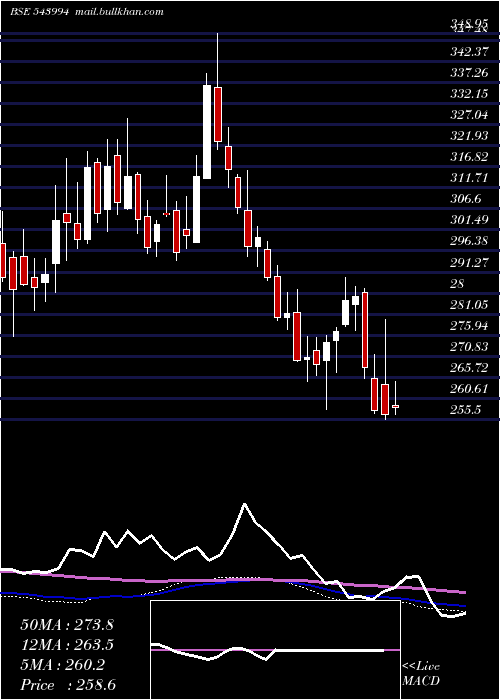Click the 332.15 price axis label

469,94
